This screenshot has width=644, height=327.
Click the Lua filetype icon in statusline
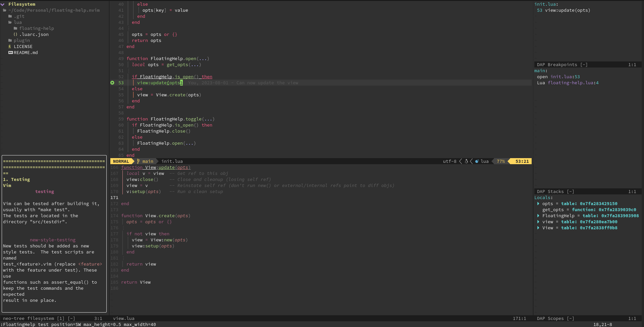coord(477,161)
